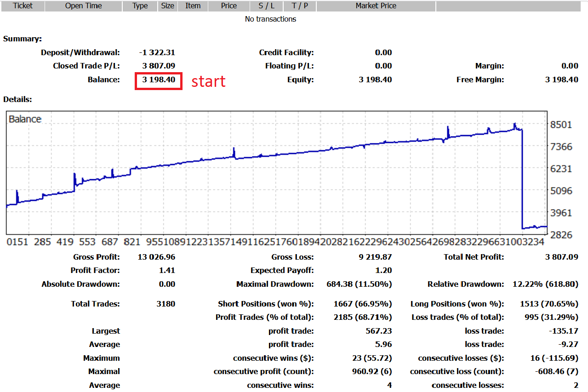Screen dimensions: 588x392
Task: Click the 2826 axis label on chart
Action: (x=561, y=235)
